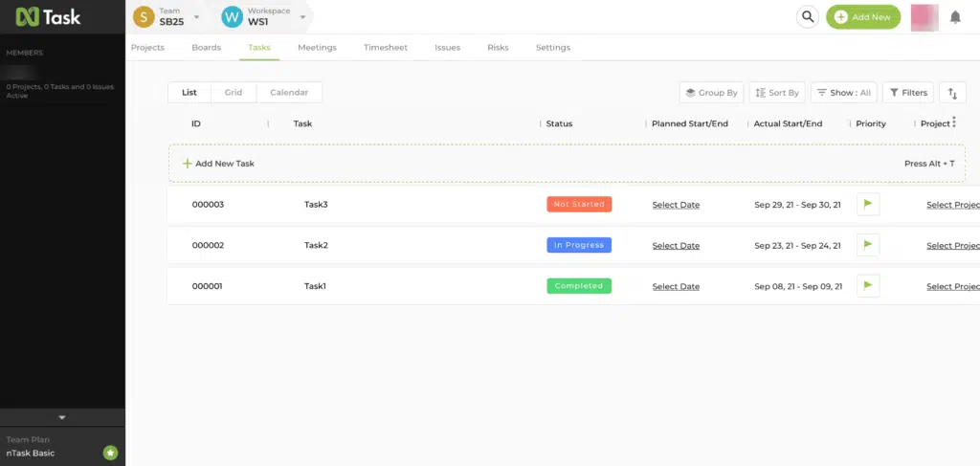
Task: Open the Sort By dropdown
Action: (x=777, y=93)
